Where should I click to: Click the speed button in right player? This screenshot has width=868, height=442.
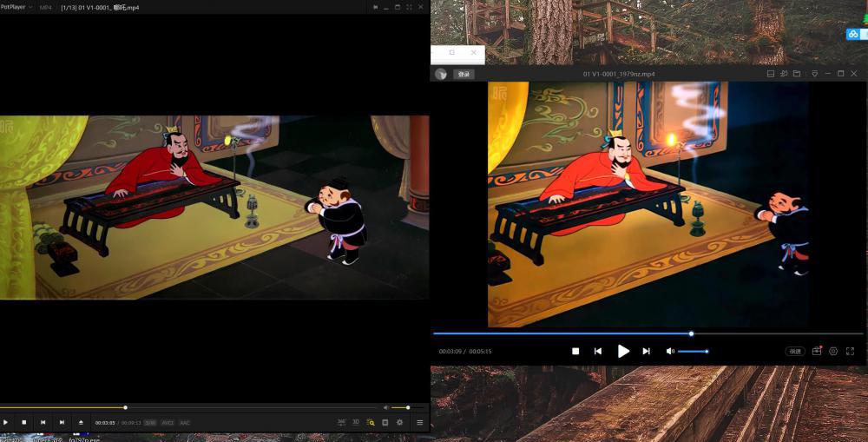click(795, 351)
